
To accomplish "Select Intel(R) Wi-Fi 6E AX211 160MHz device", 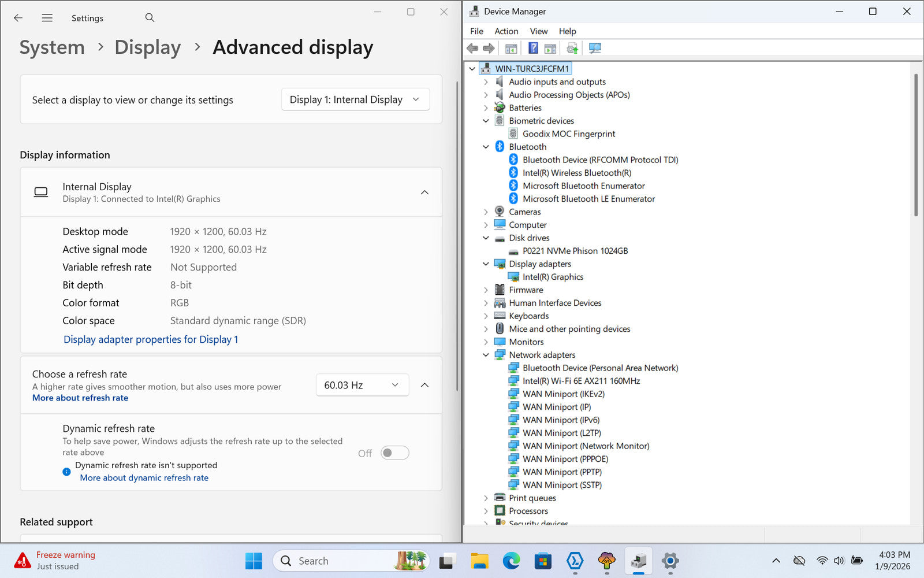I will pos(581,381).
